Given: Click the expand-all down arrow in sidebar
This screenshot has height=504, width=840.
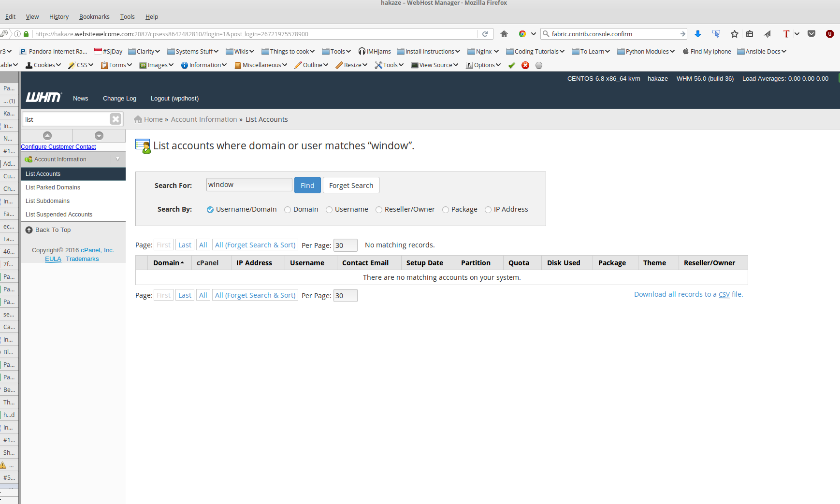Looking at the screenshot, I should [99, 136].
